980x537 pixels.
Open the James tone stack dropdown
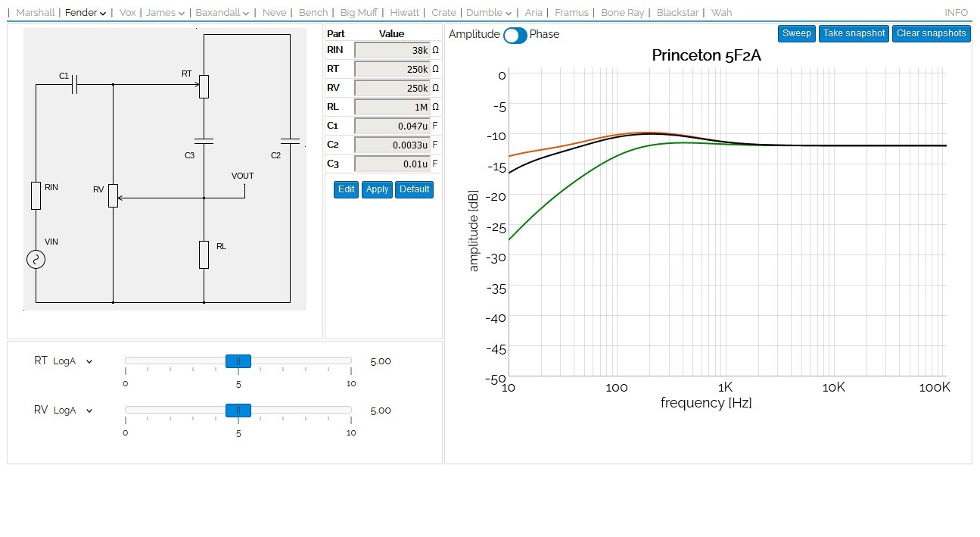(x=166, y=13)
